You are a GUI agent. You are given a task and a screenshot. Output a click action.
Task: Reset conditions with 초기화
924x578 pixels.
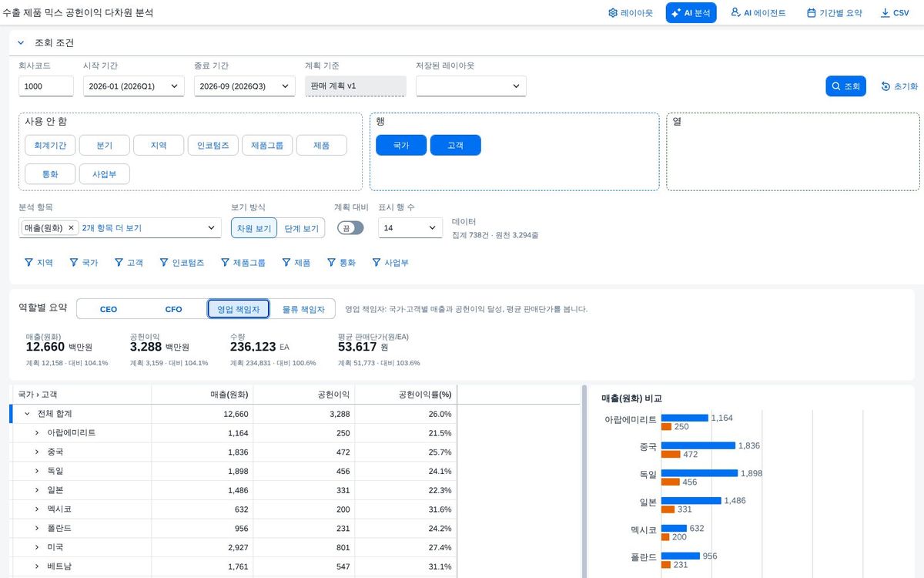(899, 86)
